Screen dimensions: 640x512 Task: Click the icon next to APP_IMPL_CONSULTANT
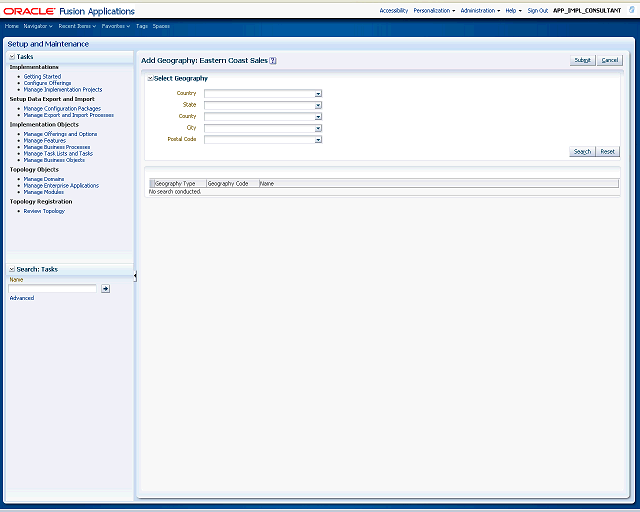632,10
